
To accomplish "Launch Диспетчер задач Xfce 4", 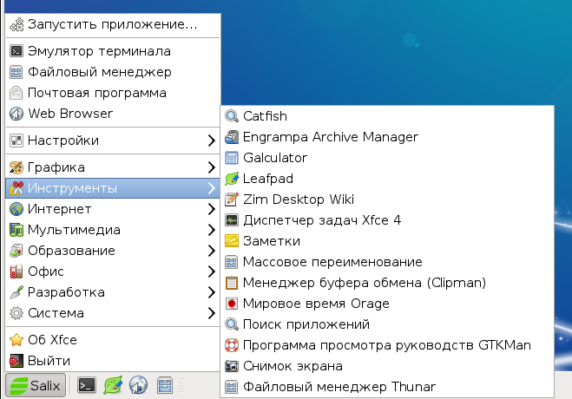I will point(387,220).
